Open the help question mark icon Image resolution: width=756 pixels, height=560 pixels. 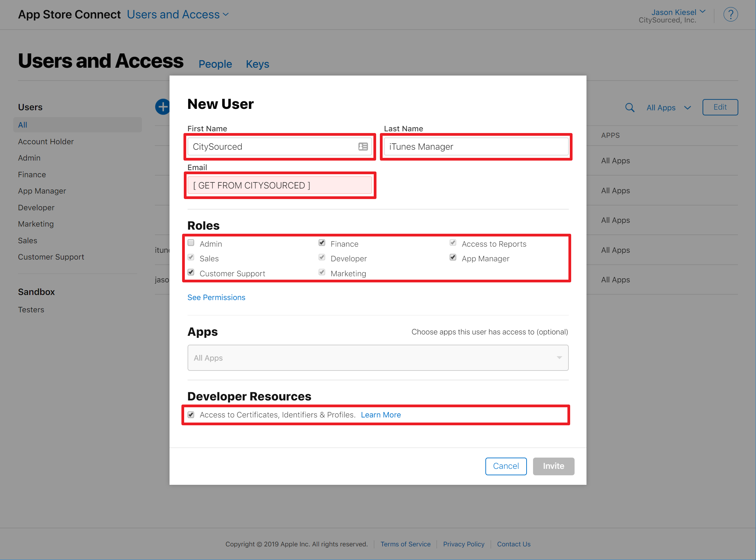(730, 15)
